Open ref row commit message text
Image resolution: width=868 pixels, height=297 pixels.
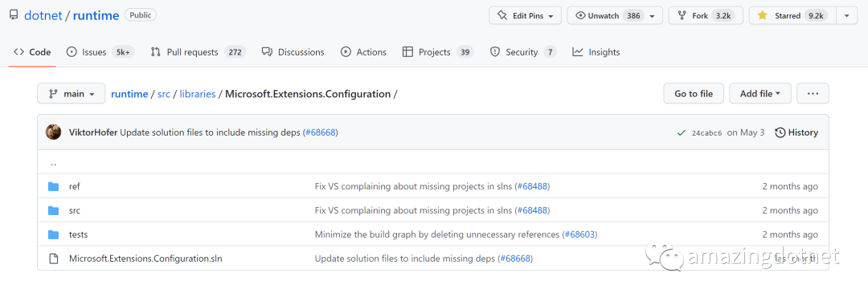click(414, 186)
